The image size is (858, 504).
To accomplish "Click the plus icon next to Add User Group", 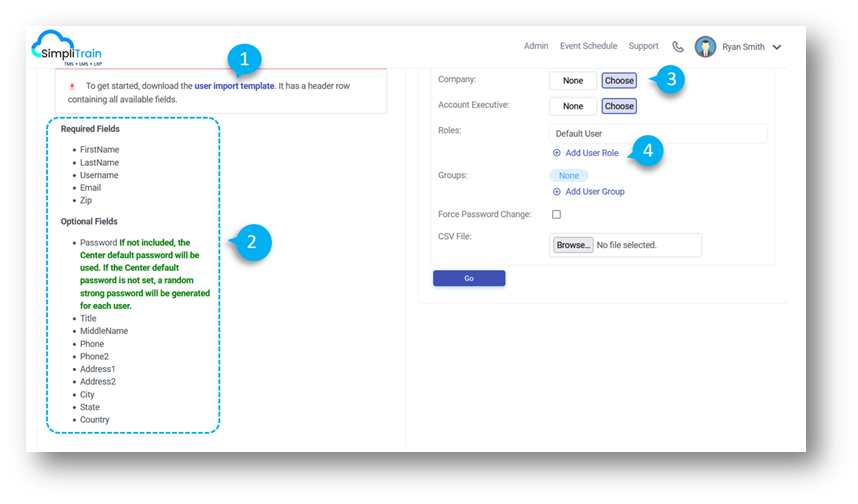I will (556, 192).
